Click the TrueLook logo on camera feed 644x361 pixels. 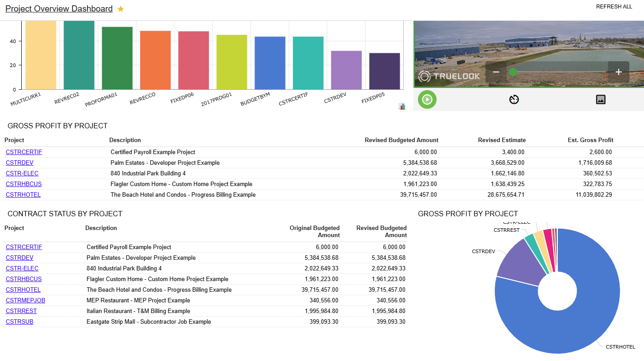point(449,76)
